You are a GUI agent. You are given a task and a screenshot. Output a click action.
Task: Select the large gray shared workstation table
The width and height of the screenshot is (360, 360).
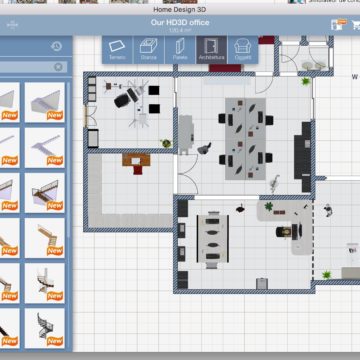pyautogui.click(x=245, y=139)
